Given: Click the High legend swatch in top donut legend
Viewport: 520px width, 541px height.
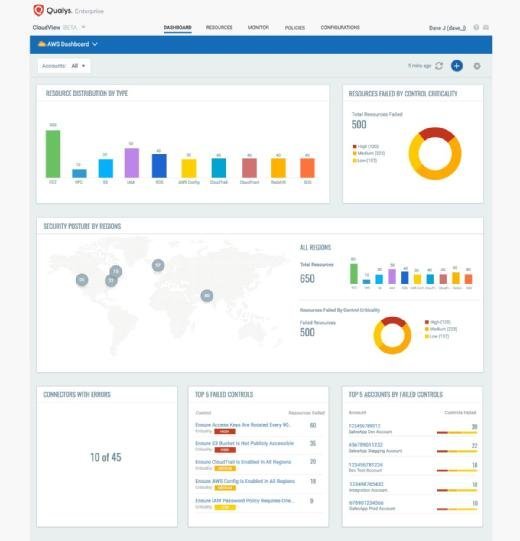Looking at the screenshot, I should click(x=354, y=146).
